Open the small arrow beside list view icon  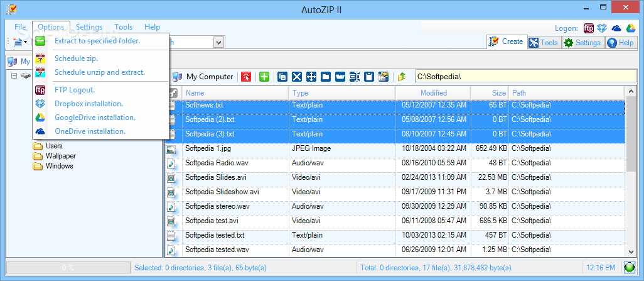click(26, 42)
